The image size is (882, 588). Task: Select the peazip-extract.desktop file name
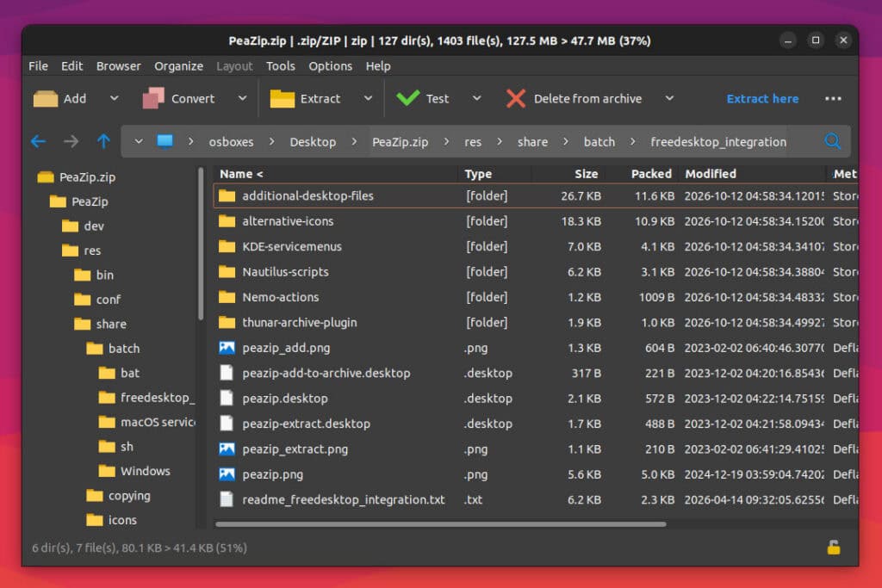tap(306, 424)
